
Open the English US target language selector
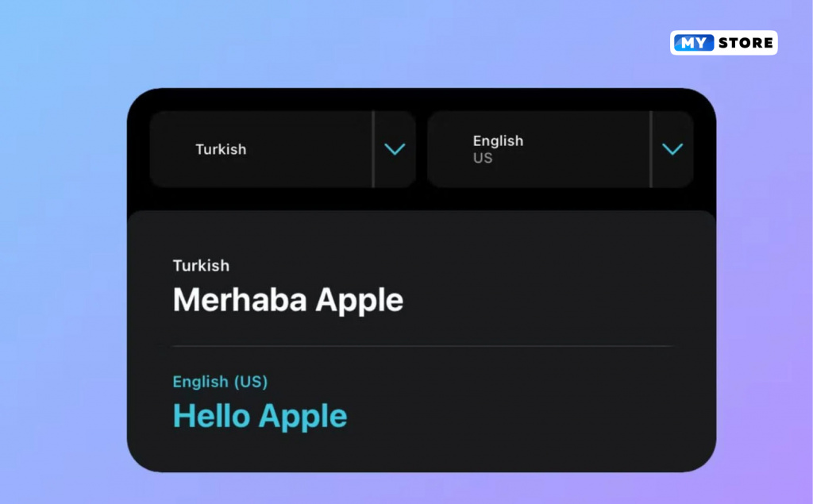click(561, 149)
